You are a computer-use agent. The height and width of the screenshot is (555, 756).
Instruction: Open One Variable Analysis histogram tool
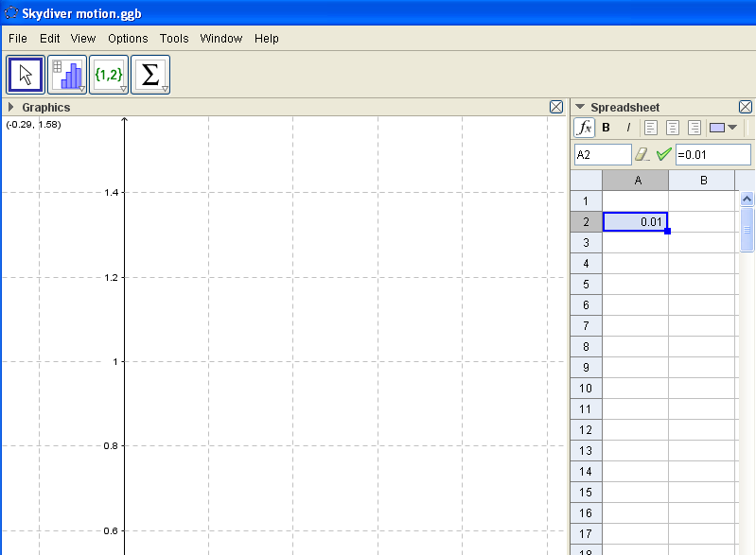(x=67, y=75)
